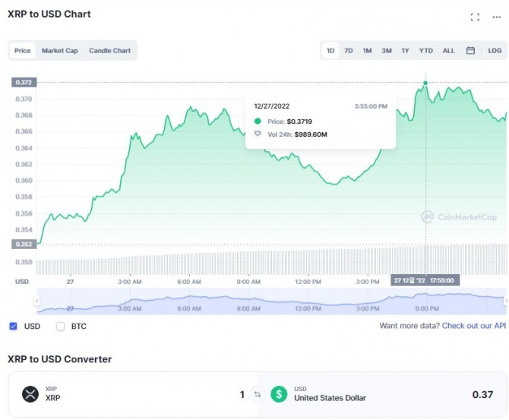
Task: Select the Price tab
Action: click(22, 51)
